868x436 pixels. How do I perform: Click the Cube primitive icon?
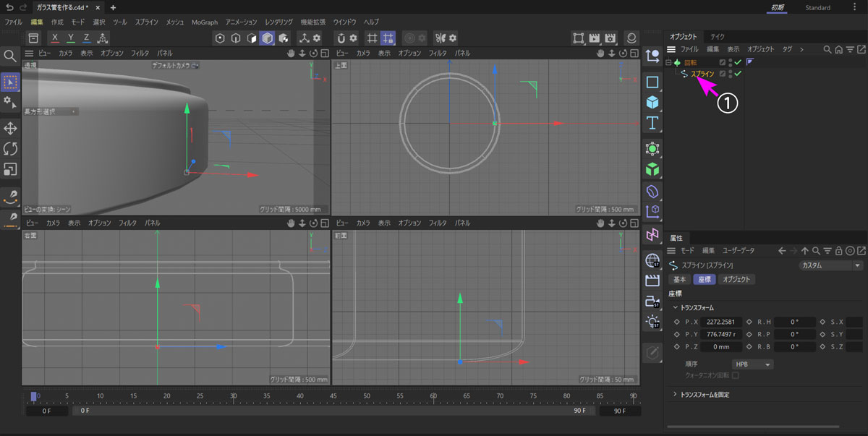click(652, 102)
